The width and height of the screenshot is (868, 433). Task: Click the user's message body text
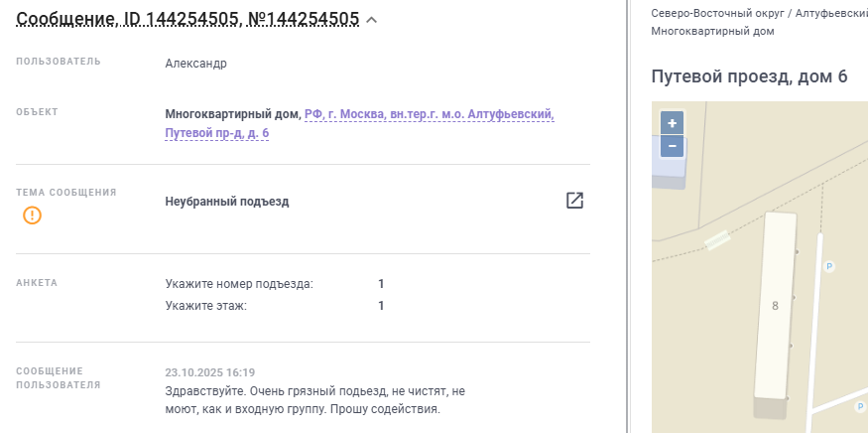(313, 400)
